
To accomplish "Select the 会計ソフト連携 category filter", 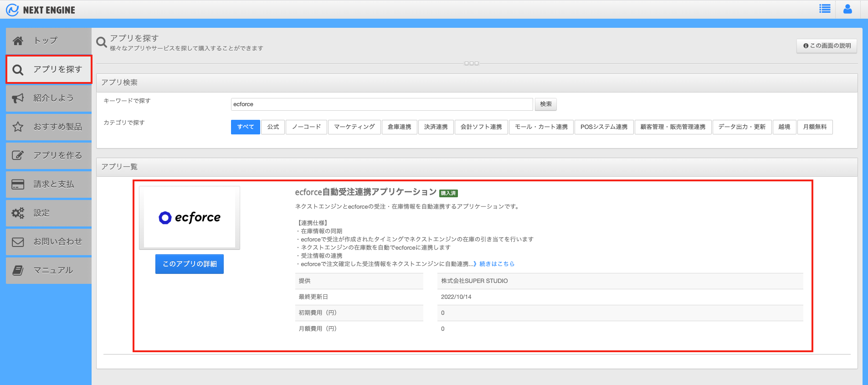I will point(481,127).
